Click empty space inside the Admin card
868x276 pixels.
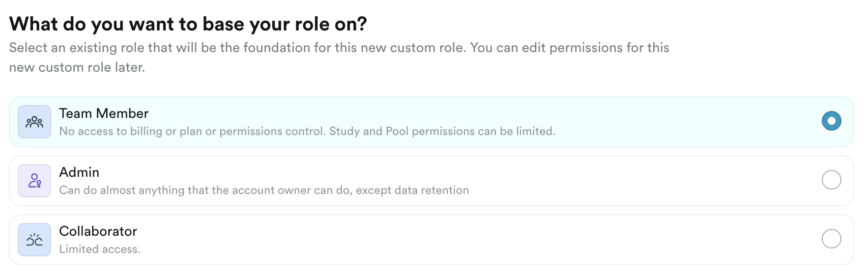tap(639, 181)
